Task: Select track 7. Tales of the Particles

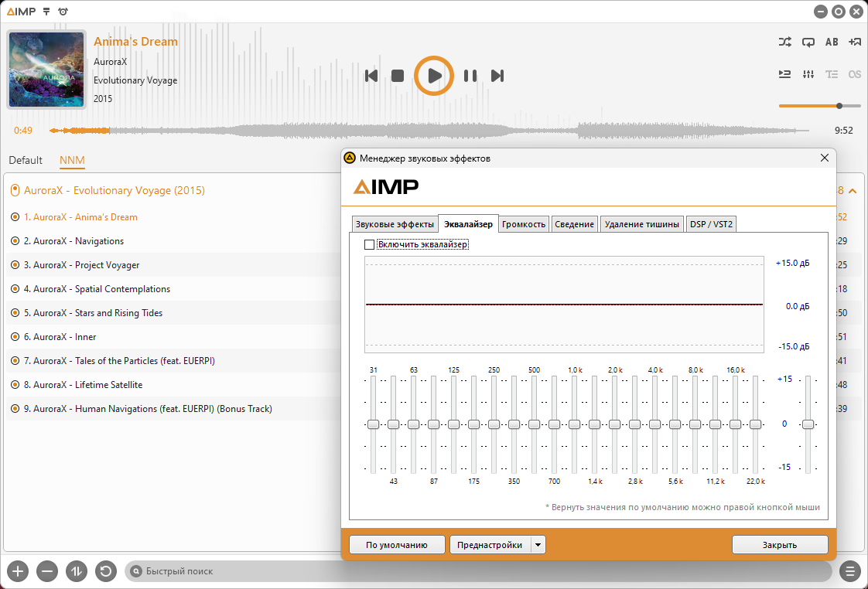Action: (172, 361)
